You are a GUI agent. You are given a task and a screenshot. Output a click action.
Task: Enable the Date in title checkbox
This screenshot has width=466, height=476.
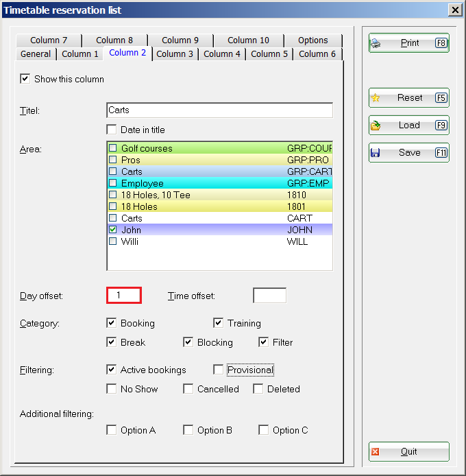[112, 130]
